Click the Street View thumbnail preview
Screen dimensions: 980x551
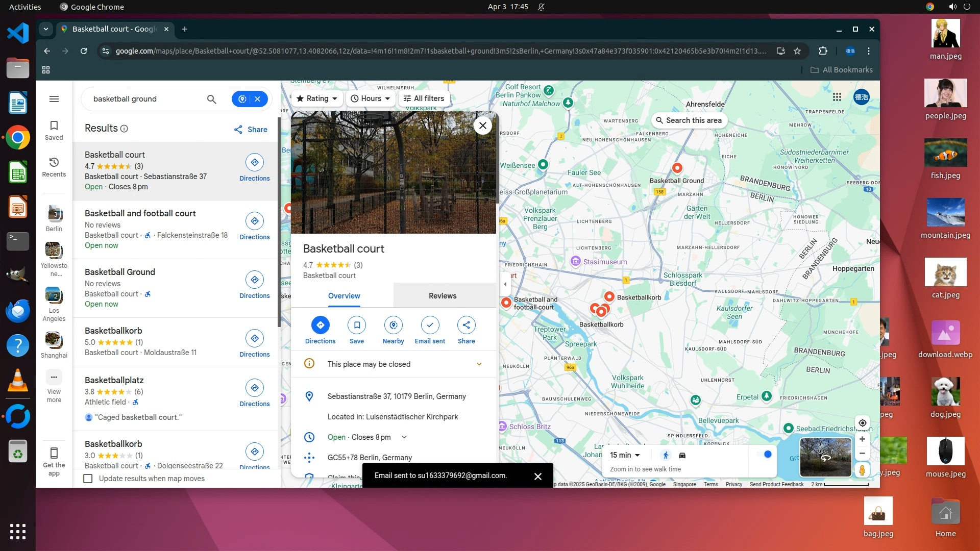click(x=825, y=457)
